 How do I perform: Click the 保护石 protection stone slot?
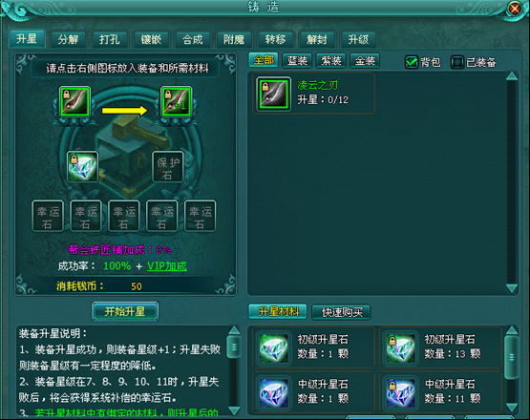[x=168, y=167]
